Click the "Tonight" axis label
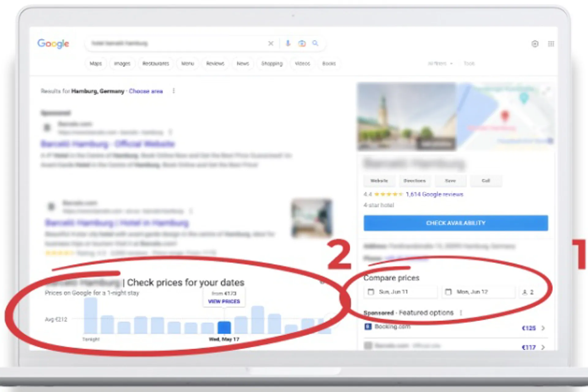Screen dimensions: 588x392 pyautogui.click(x=91, y=339)
